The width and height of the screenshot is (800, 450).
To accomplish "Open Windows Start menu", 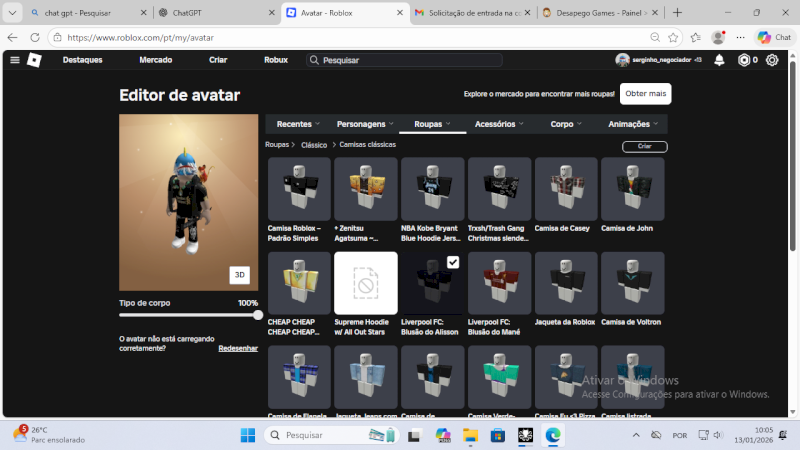I will [x=248, y=435].
